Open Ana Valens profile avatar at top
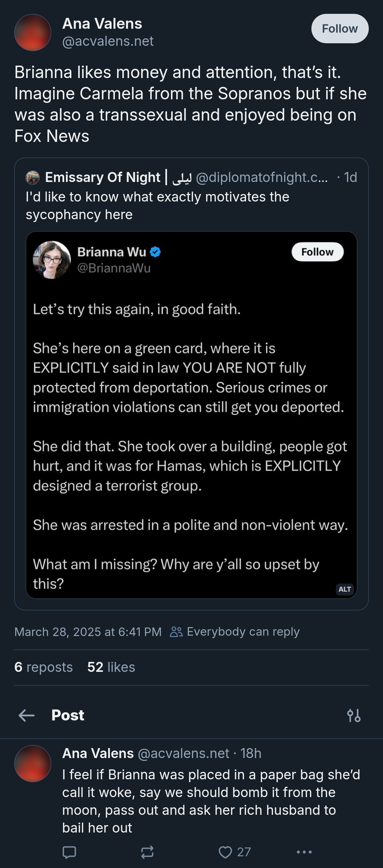Image resolution: width=383 pixels, height=868 pixels. click(33, 32)
